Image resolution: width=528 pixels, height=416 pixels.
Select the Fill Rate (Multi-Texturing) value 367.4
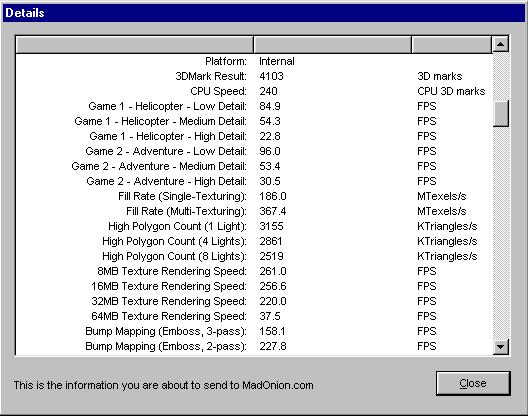(x=273, y=211)
